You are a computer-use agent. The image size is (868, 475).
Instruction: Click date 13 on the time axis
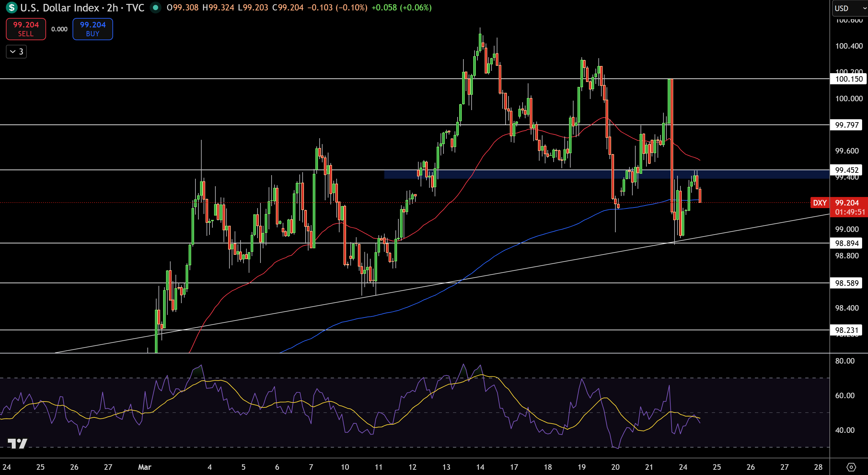[446, 467]
